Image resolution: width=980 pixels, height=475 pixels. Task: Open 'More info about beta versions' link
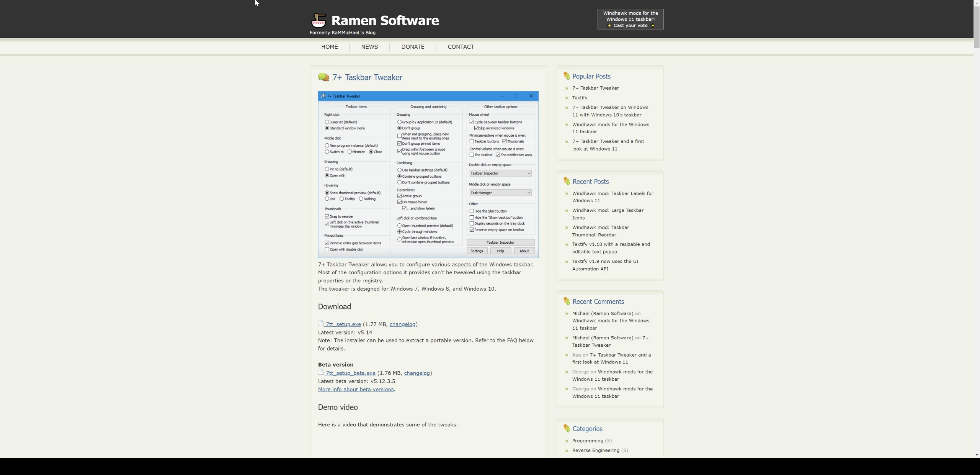coord(356,390)
